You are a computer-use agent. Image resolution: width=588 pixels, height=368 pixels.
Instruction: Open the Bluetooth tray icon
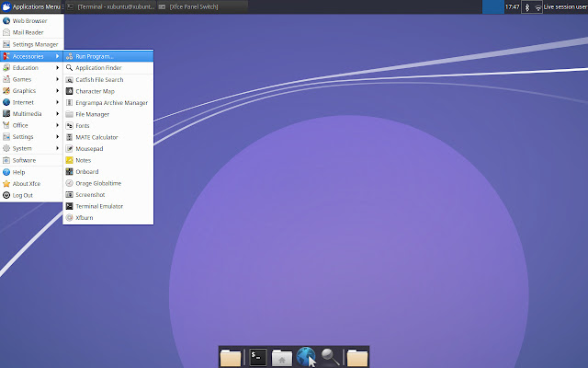(526, 7)
